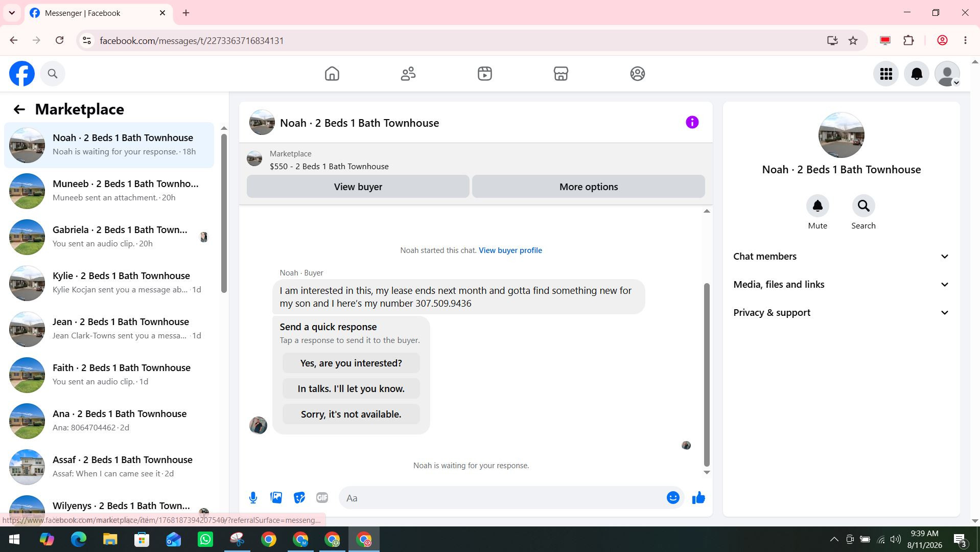Reload the current page

[x=59, y=40]
